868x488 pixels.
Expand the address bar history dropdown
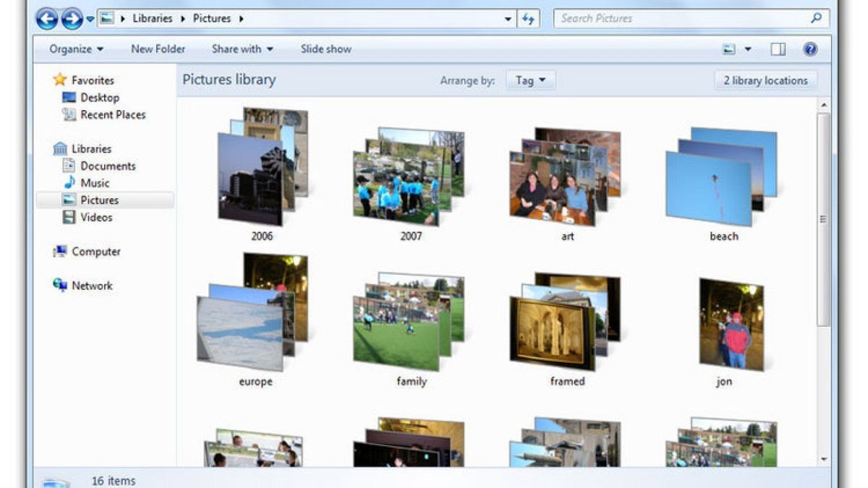(x=507, y=18)
